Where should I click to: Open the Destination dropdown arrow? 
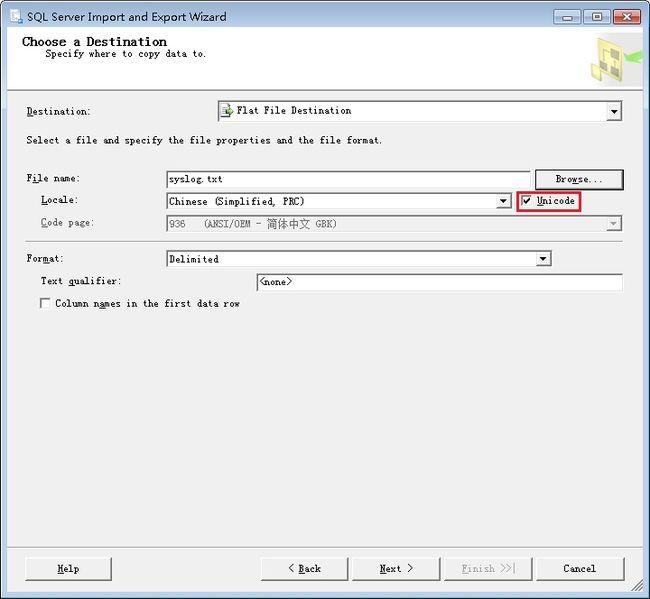click(x=614, y=111)
